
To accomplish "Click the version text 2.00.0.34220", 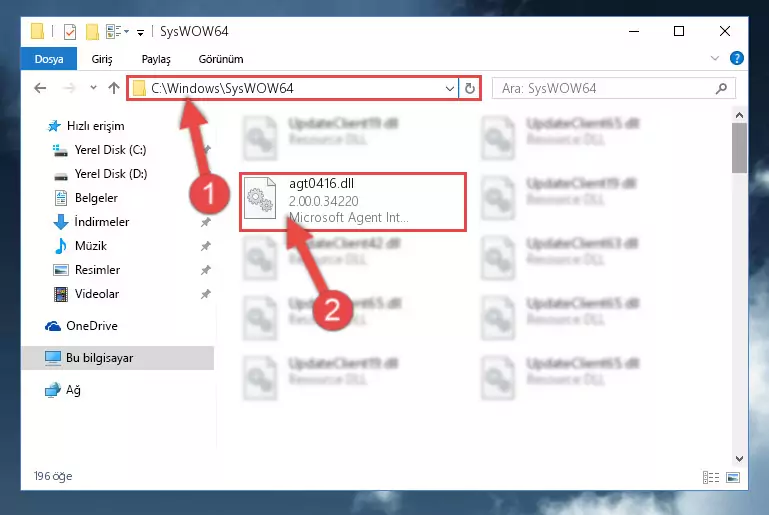I will [323, 201].
